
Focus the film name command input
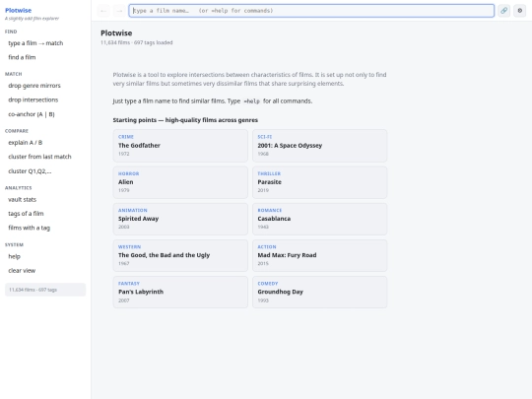click(x=311, y=11)
